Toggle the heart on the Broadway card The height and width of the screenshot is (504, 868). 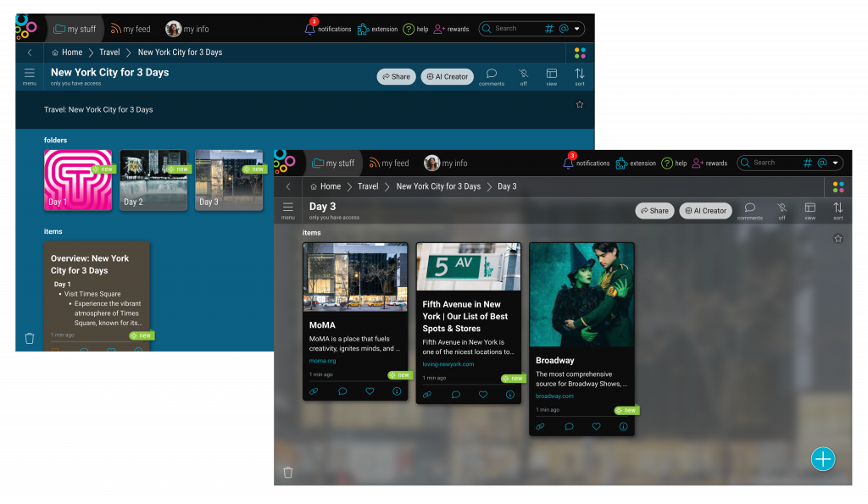[596, 427]
